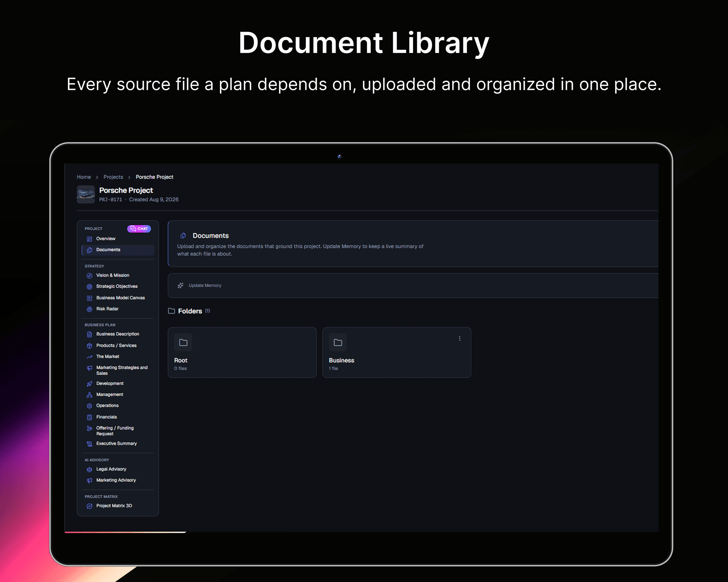Click the Marketing Advisory megaphone icon
The height and width of the screenshot is (582, 728).
tap(90, 481)
